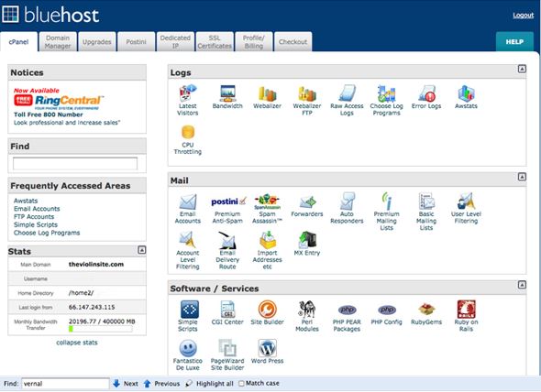This screenshot has width=541, height=392.
Task: Open the Email Delivery Route icon
Action: [x=227, y=240]
